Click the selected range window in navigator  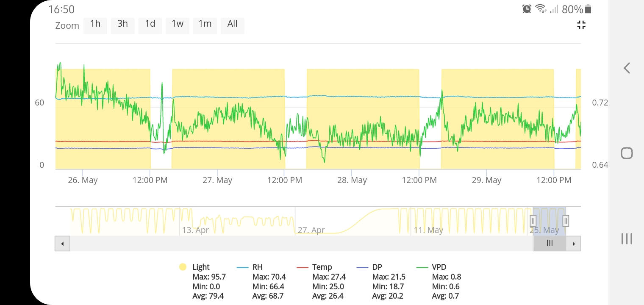549,221
